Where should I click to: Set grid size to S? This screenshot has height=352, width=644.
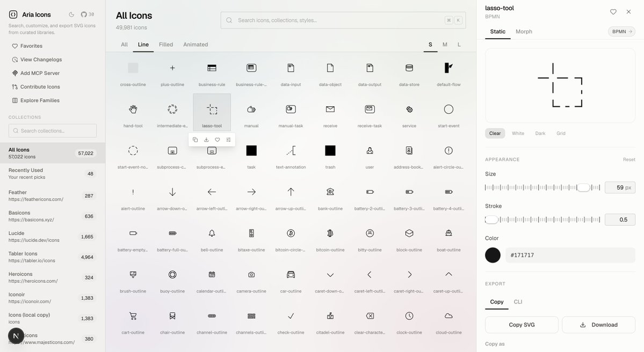pos(430,45)
